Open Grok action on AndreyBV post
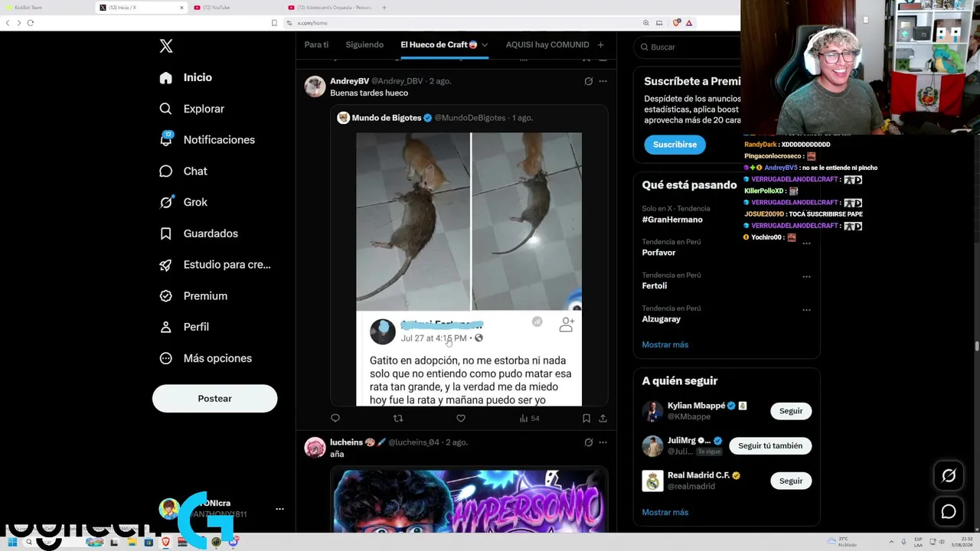This screenshot has width=980, height=551. coord(588,81)
